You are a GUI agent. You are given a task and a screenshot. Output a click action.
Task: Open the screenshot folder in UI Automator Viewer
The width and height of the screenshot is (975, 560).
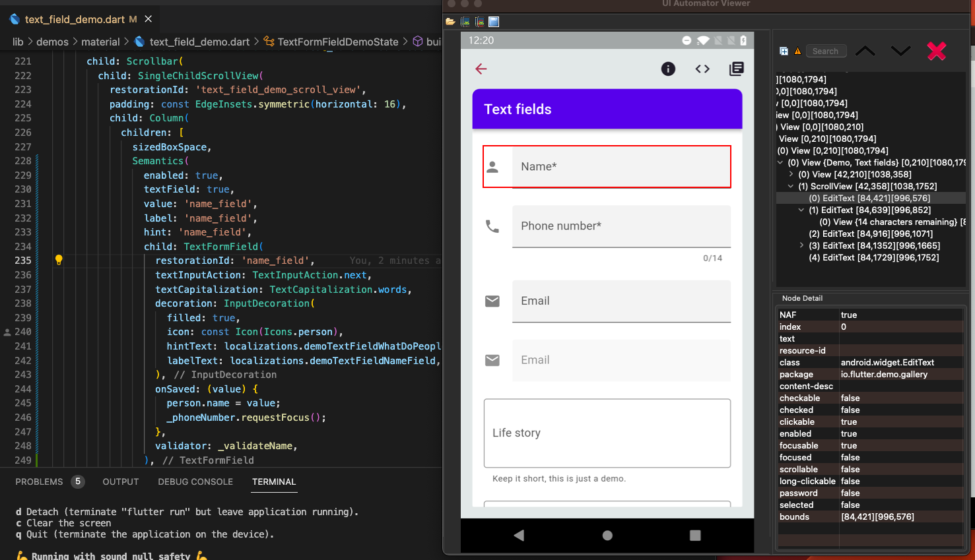tap(450, 21)
